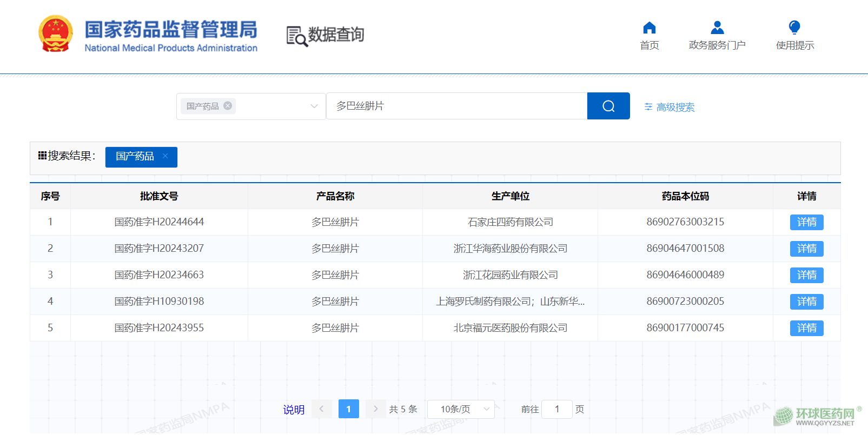Click the National Medical Products Administration emblem
This screenshot has height=435, width=868.
55,34
